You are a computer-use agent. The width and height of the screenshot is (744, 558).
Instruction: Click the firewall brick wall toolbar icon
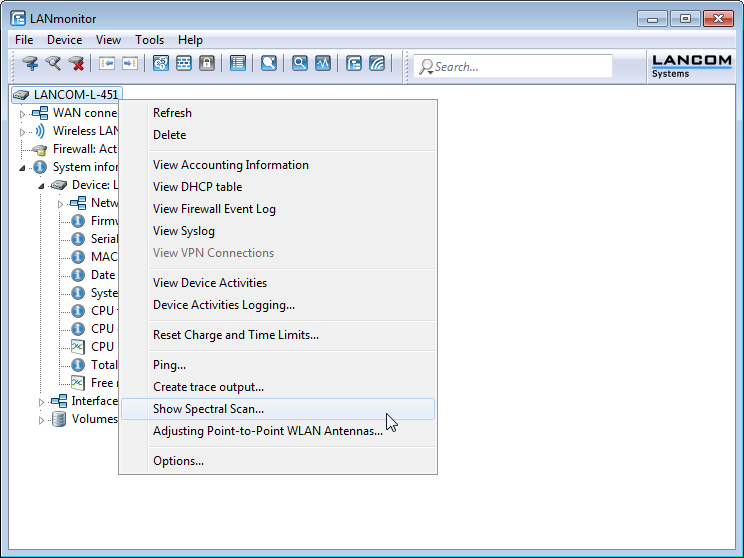pyautogui.click(x=184, y=63)
